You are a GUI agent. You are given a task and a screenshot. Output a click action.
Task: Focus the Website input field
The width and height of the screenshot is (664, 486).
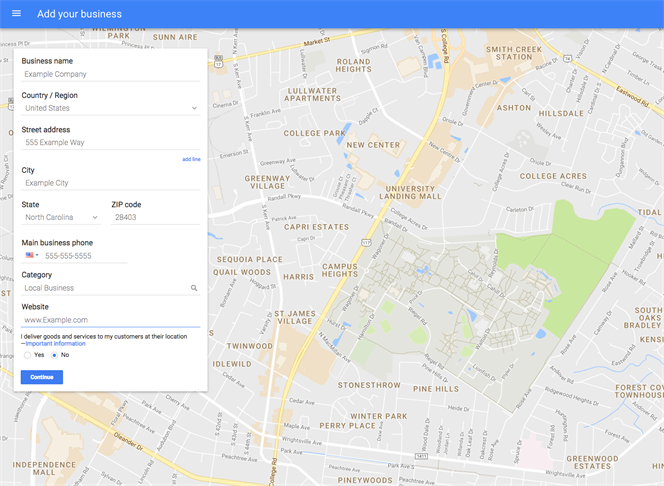[110, 320]
